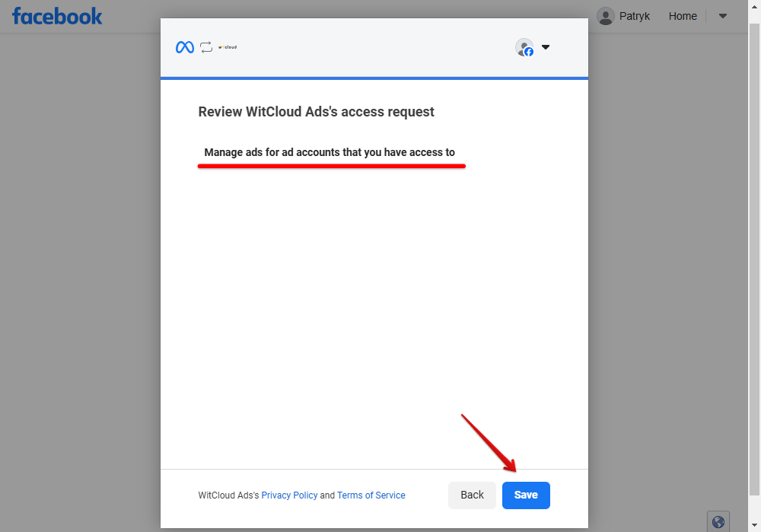
Task: Click the page vertical scrollbar thumb
Action: (x=754, y=260)
